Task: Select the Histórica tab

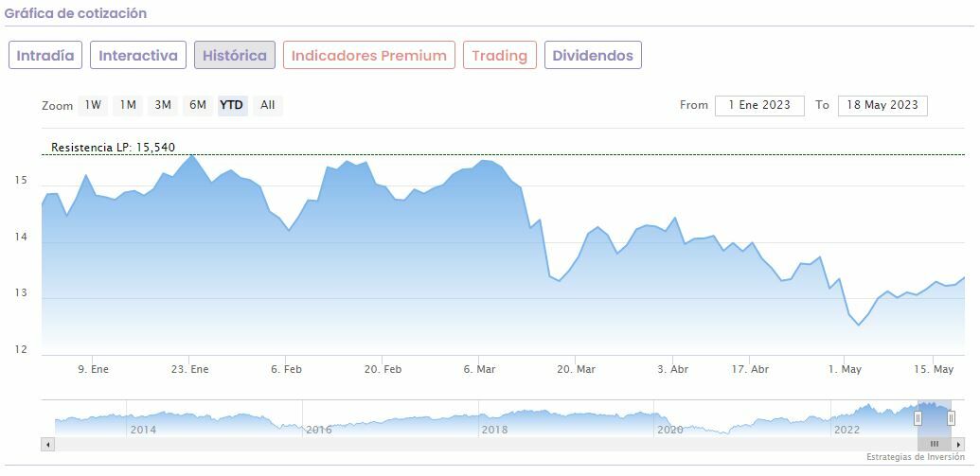Action: pyautogui.click(x=235, y=55)
